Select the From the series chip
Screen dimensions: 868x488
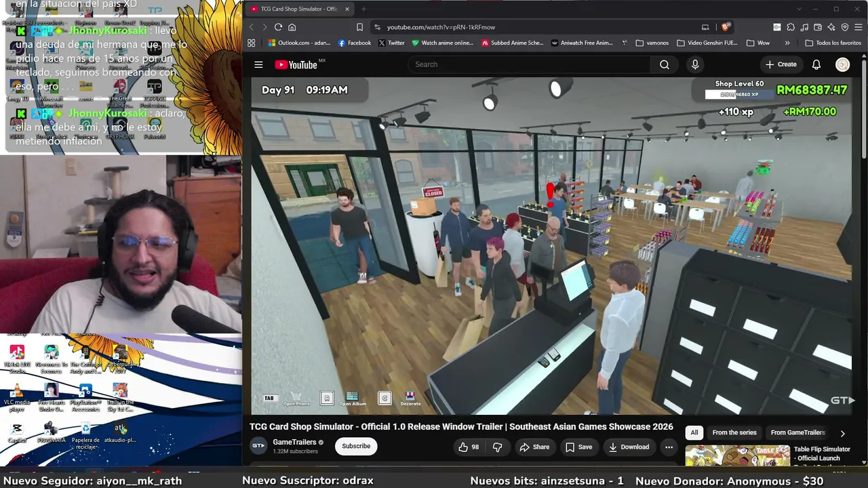[x=734, y=432]
